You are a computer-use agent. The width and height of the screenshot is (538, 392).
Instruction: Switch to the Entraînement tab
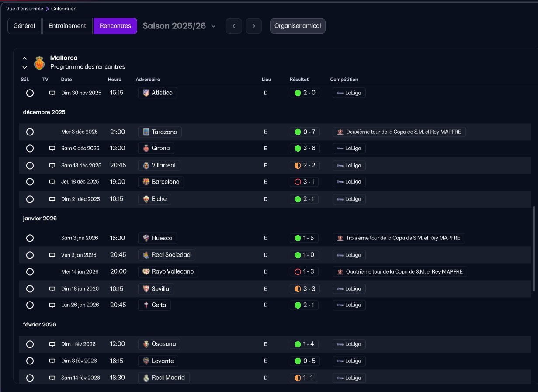(x=67, y=26)
